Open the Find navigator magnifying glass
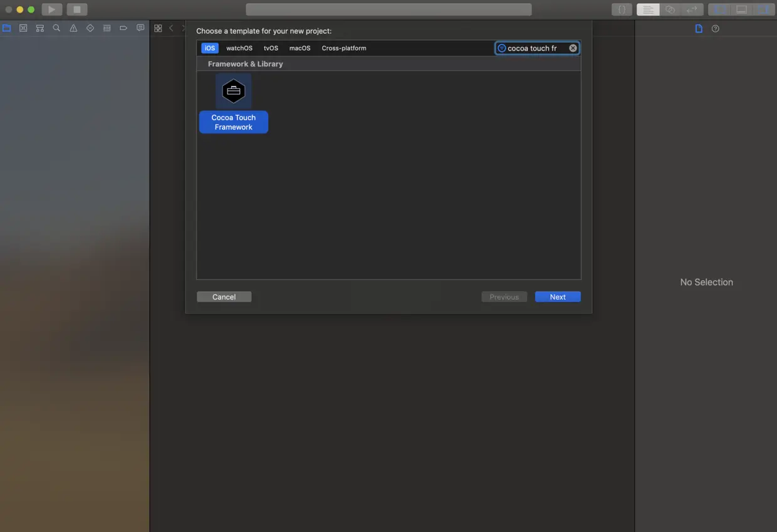The height and width of the screenshot is (532, 777). click(56, 28)
